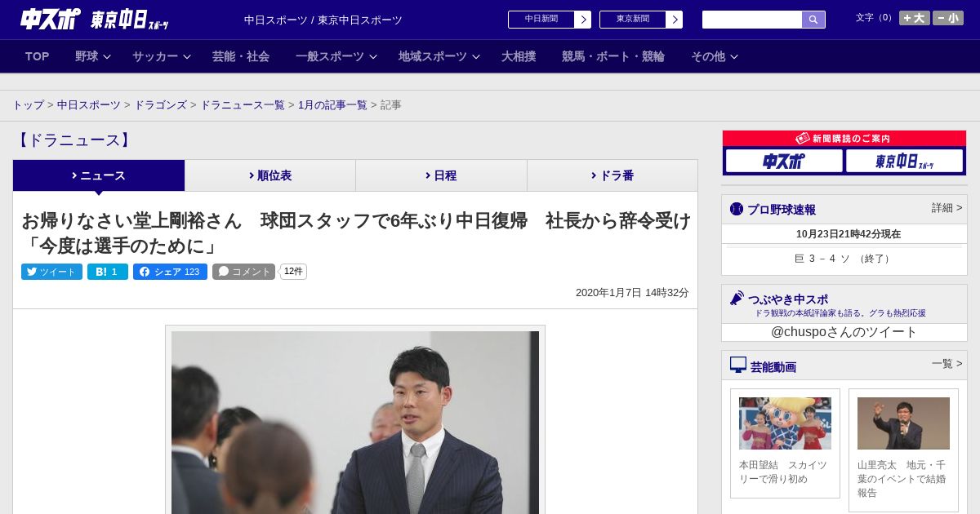Open the 山里亮太 event video thumbnail
The width and height of the screenshot is (980, 514).
coord(903,423)
